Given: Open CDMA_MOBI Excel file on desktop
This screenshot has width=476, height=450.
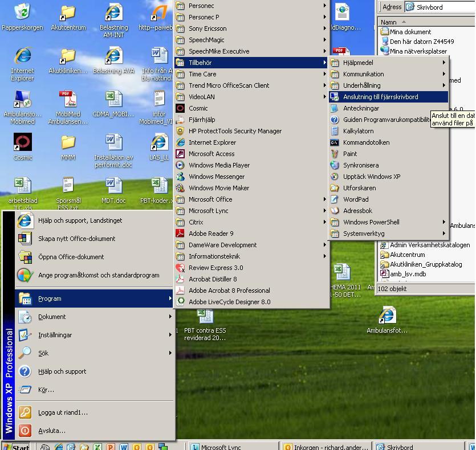Looking at the screenshot, I should point(113,104).
